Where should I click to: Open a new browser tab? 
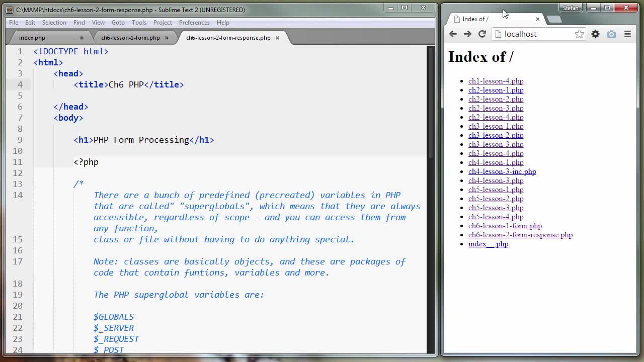[554, 19]
